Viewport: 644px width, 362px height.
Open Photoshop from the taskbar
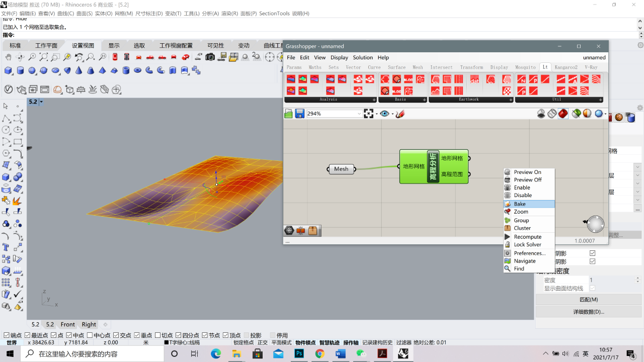[x=299, y=353]
